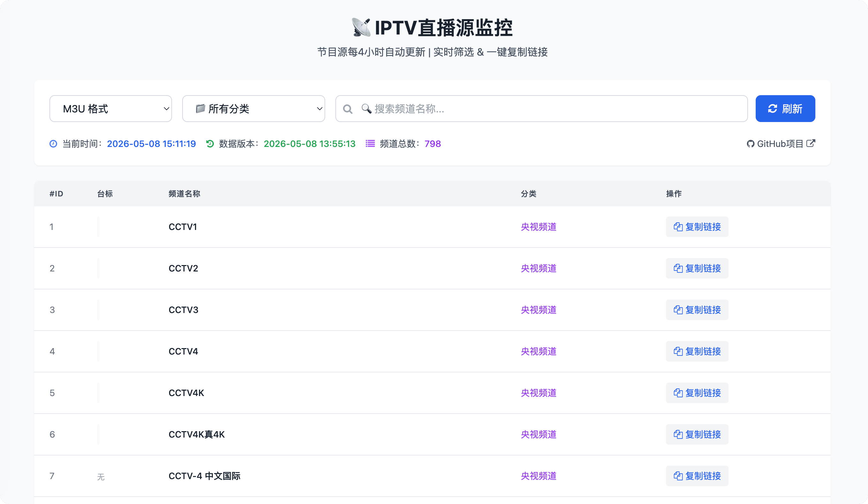Viewport: 868px width, 504px height.
Task: Open the M3U 格式 format dropdown
Action: tap(110, 109)
